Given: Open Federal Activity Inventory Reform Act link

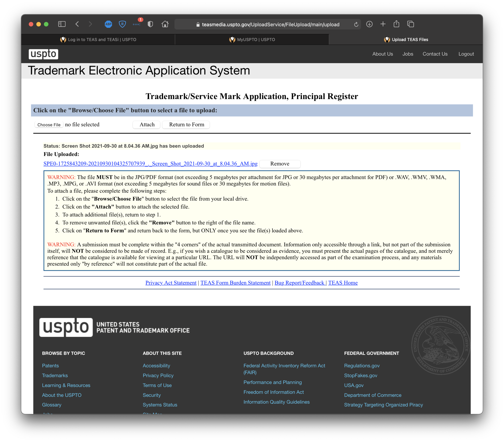Looking at the screenshot, I should click(x=284, y=369).
